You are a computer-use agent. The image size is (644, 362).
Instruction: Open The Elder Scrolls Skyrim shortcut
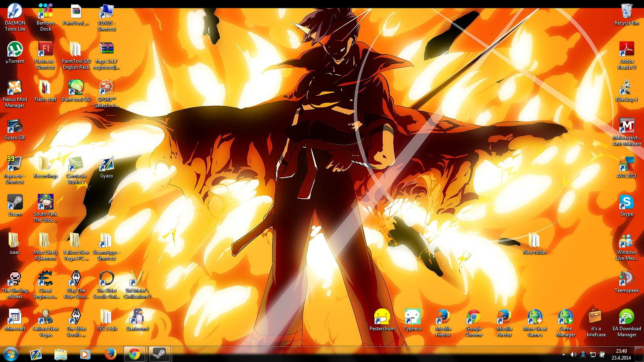pyautogui.click(x=76, y=323)
